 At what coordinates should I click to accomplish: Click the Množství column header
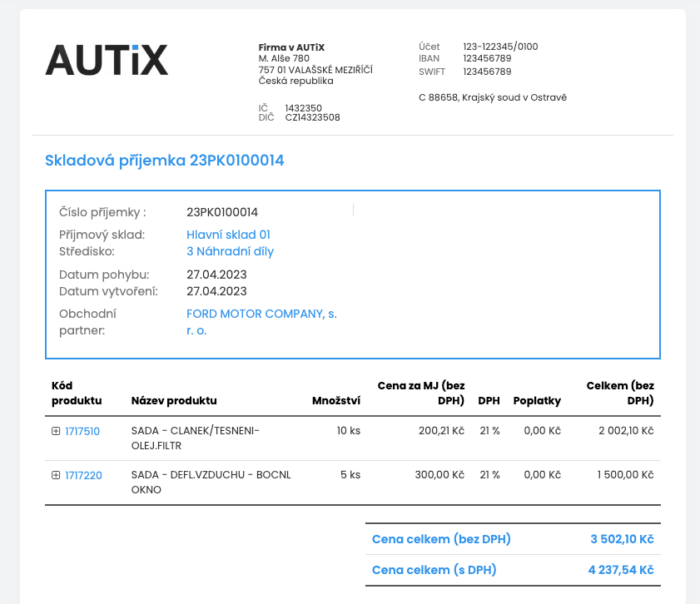[x=335, y=400]
